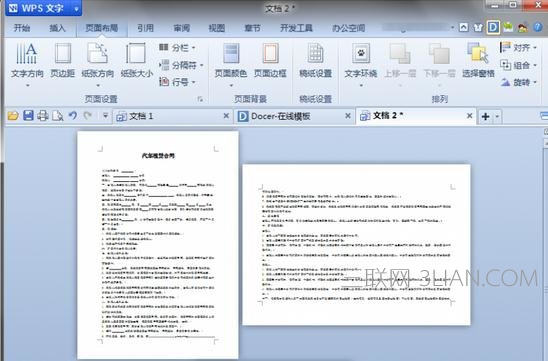
Task: Expand the 文字方向 dropdown arrow
Action: tap(27, 85)
